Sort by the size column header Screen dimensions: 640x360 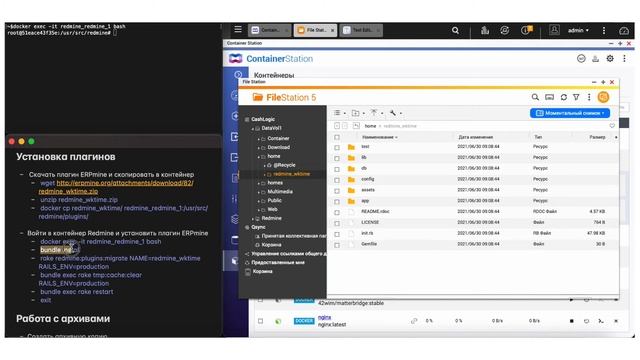coord(597,137)
